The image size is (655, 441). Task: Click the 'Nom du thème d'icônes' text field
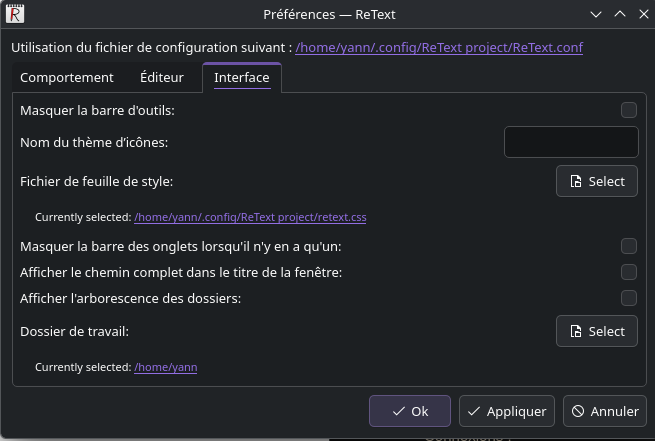(570, 142)
